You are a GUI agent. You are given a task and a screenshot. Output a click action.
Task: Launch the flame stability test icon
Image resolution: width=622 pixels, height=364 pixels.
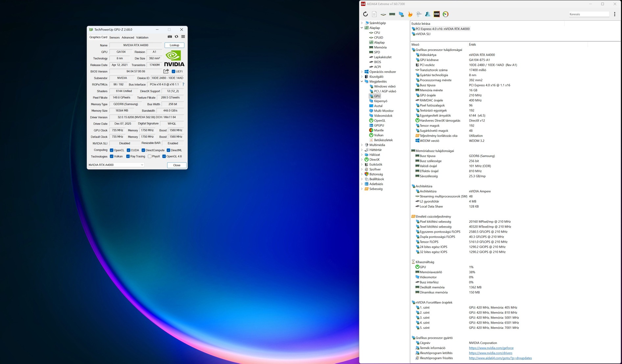point(410,14)
